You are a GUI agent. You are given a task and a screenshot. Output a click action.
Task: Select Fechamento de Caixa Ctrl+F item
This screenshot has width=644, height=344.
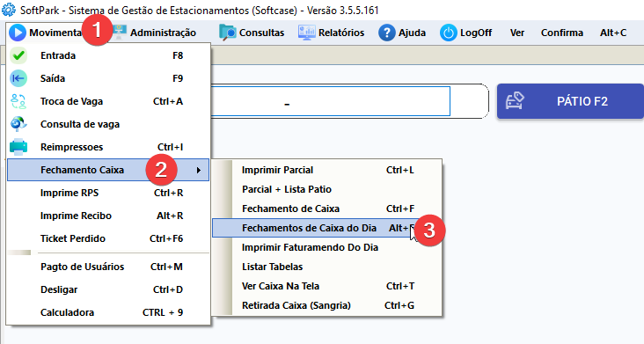click(327, 209)
